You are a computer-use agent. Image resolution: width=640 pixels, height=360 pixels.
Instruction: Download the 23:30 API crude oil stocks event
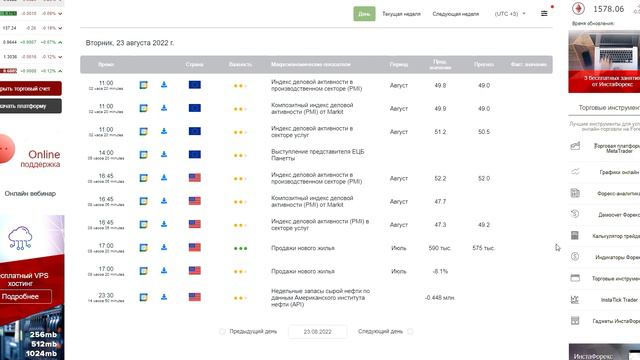point(164,297)
